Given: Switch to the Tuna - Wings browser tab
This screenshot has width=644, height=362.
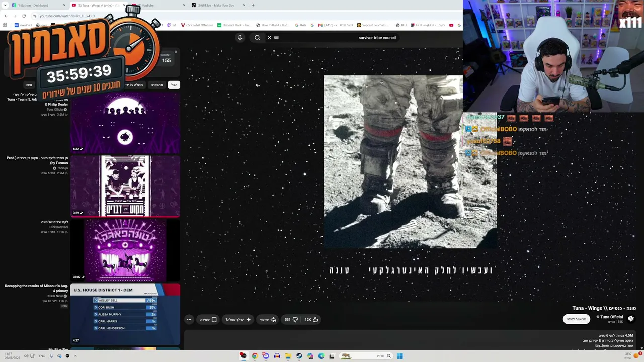Looking at the screenshot, I should click(98, 5).
